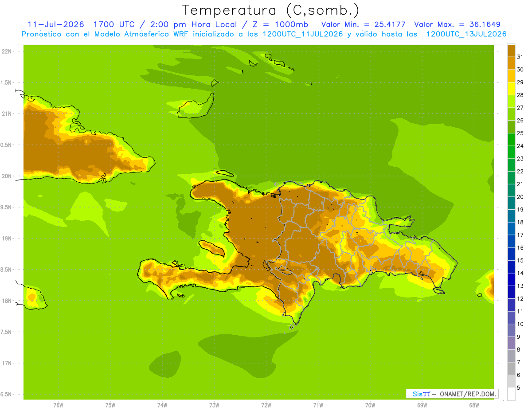Pick the legend color band between 26 and 27
This screenshot has width=532, height=411.
coord(511,114)
